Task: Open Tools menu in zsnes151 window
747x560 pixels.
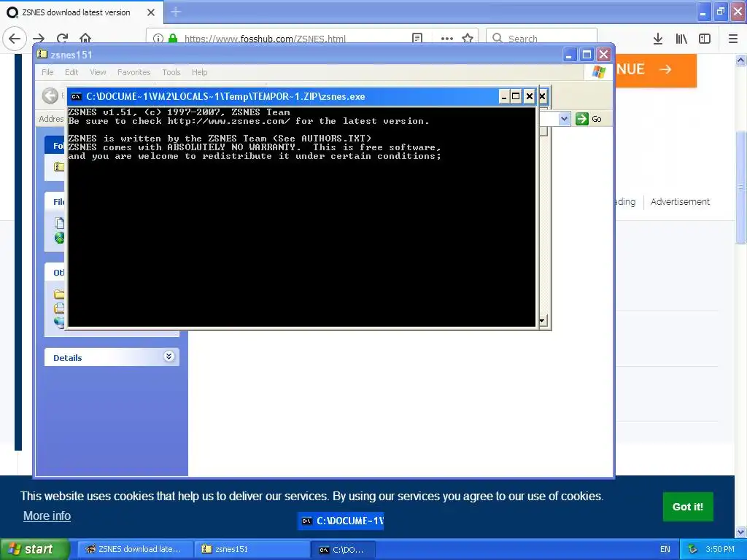Action: [171, 72]
